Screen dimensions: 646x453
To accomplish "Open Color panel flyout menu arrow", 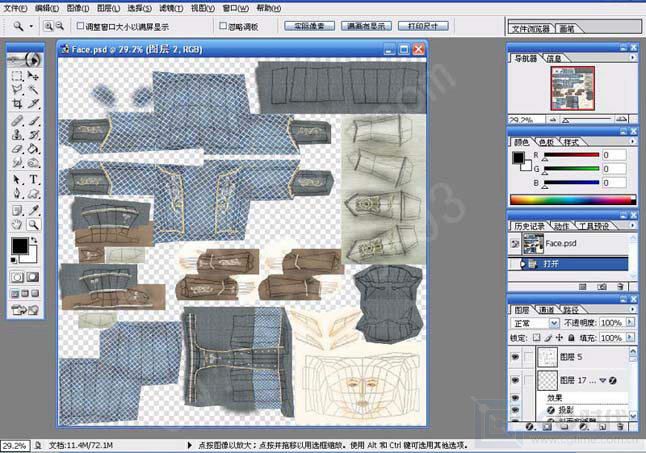I will pyautogui.click(x=632, y=141).
